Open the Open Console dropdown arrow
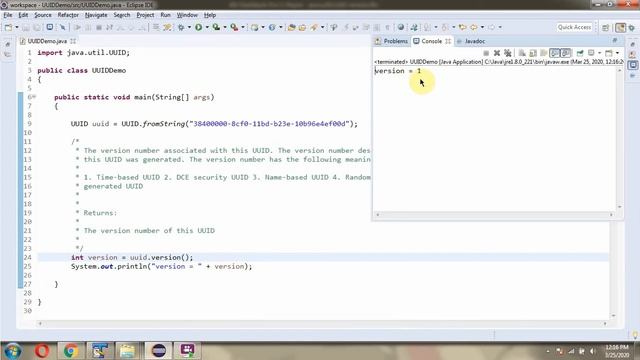Image resolution: width=640 pixels, height=360 pixels. 617,53
